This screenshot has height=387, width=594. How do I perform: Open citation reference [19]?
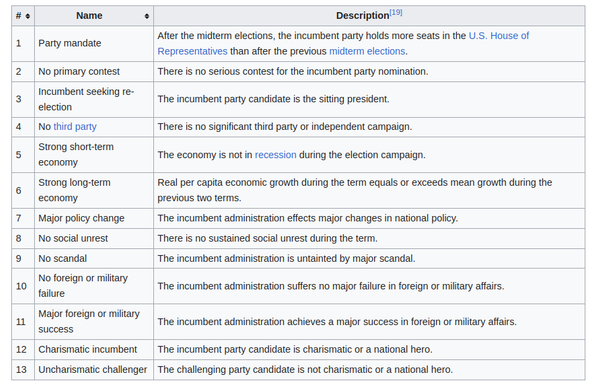tap(396, 12)
